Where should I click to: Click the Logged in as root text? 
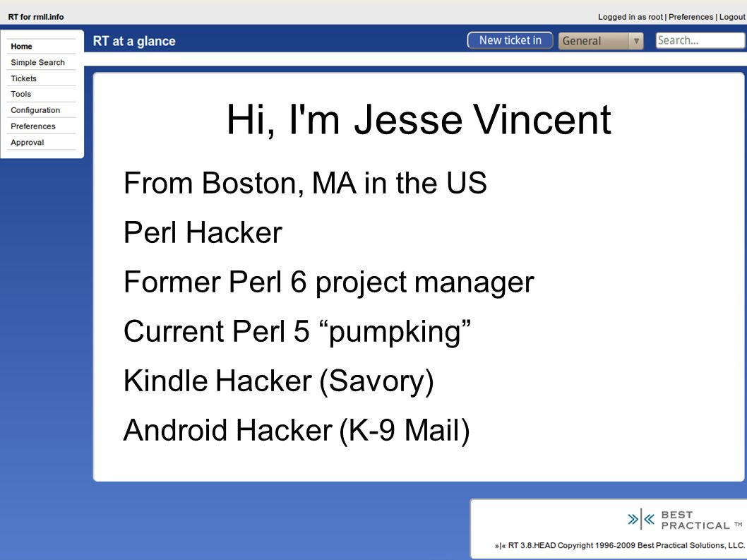click(x=631, y=17)
